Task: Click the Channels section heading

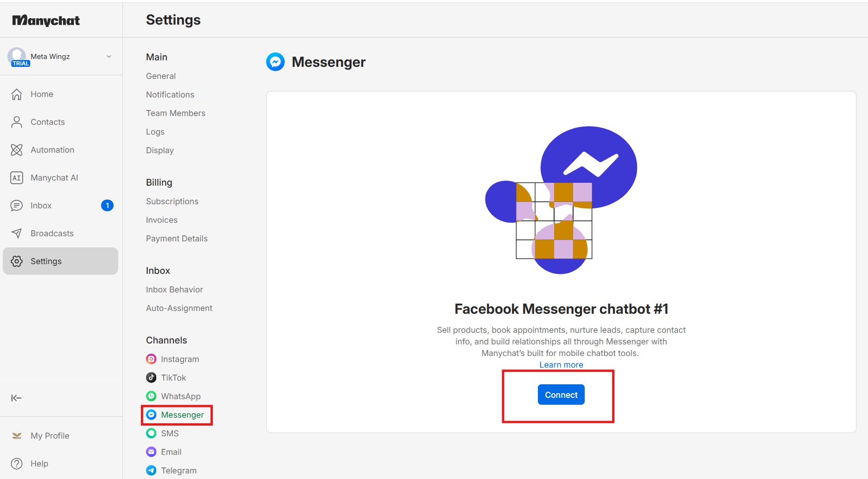Action: click(x=166, y=340)
